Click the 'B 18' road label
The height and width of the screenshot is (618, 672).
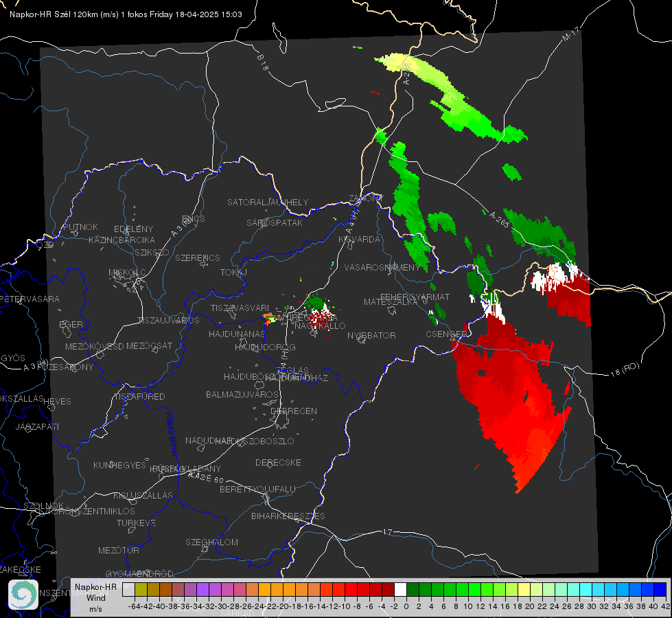263,62
